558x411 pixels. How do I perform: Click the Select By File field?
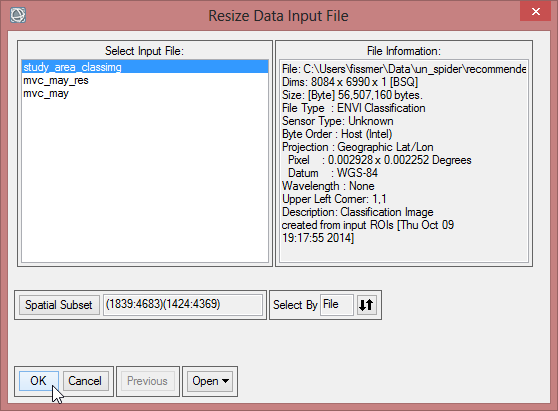tap(337, 305)
